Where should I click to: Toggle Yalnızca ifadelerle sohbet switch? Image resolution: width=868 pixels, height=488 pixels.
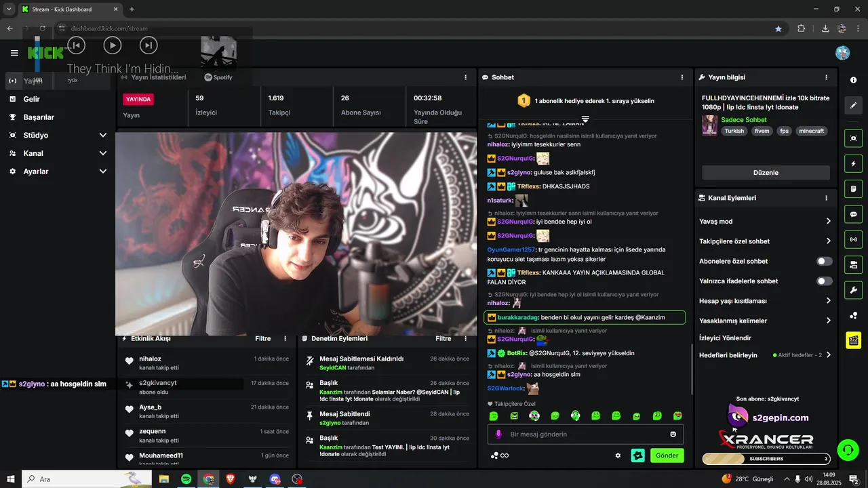tap(824, 281)
